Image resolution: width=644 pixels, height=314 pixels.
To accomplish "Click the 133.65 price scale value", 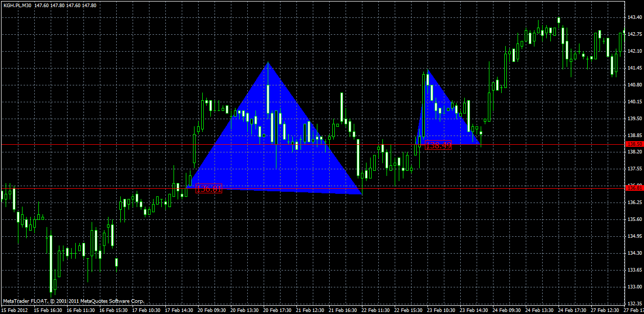I will pyautogui.click(x=635, y=270).
